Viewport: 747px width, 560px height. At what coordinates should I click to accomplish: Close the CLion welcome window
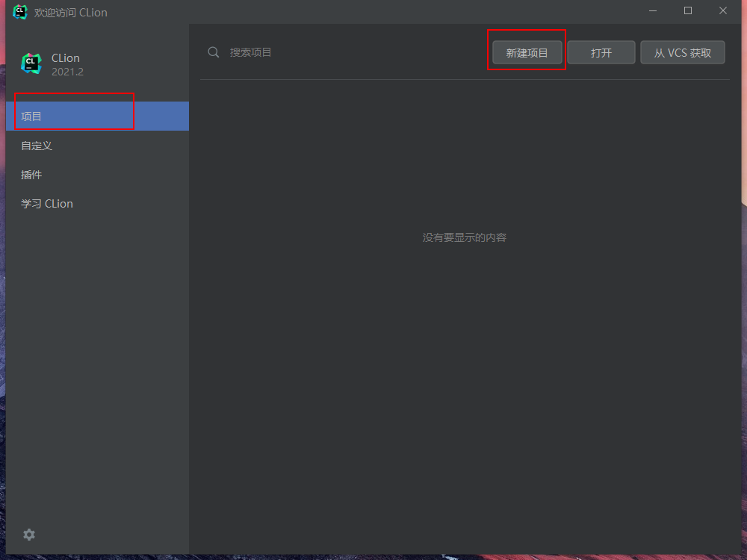[x=723, y=10]
